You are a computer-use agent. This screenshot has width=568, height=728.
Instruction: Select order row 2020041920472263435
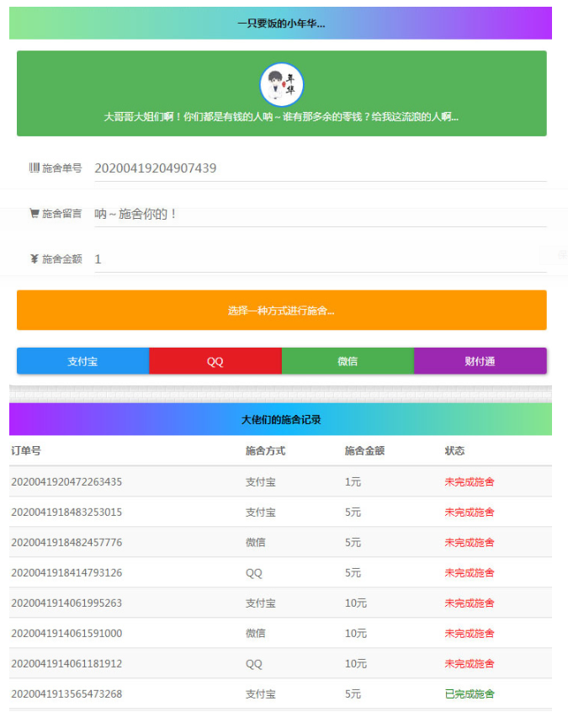pos(66,481)
